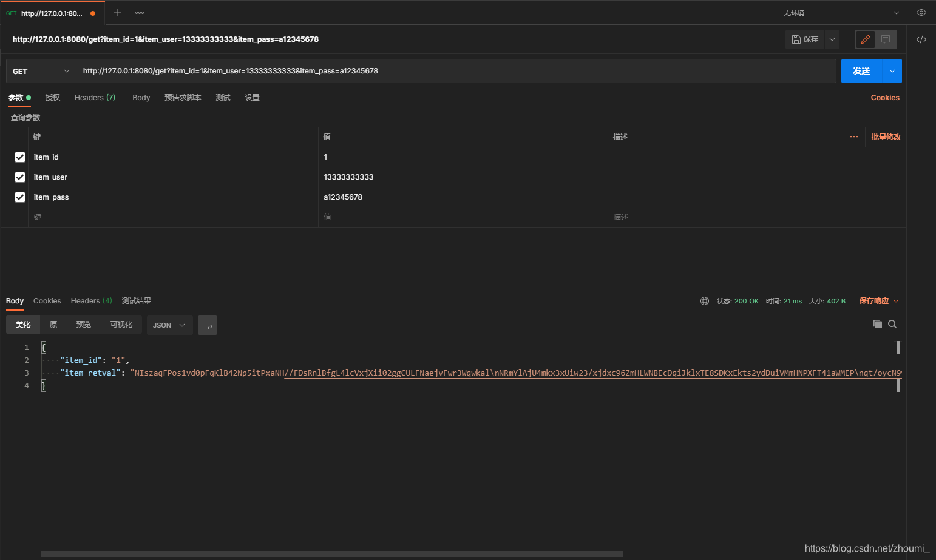The image size is (936, 560).
Task: Click the key cell item_pass
Action: [x=173, y=197]
